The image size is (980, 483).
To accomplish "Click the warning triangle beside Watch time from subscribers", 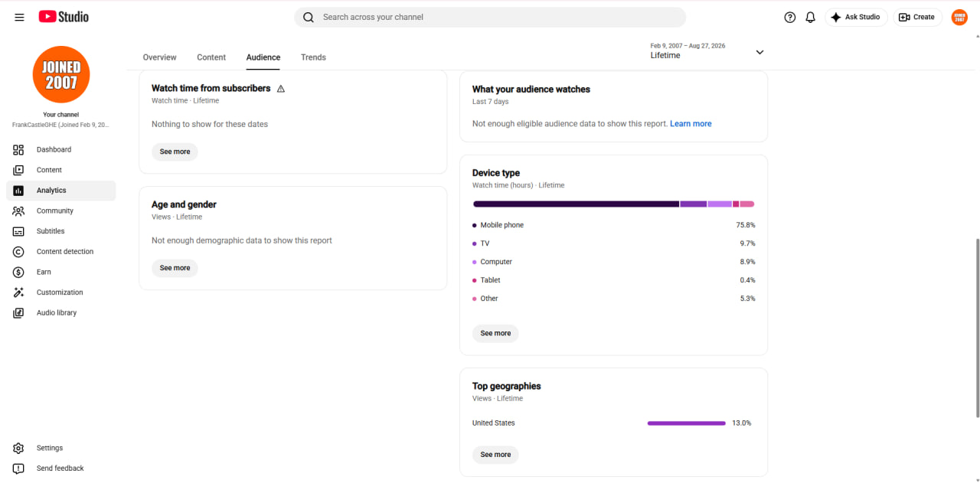I will pos(281,89).
